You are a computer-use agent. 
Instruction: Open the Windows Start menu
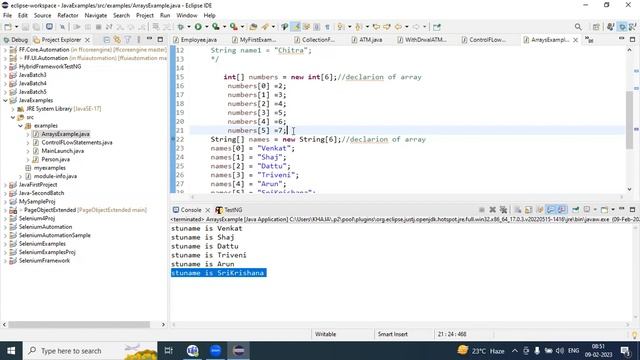click(11, 351)
